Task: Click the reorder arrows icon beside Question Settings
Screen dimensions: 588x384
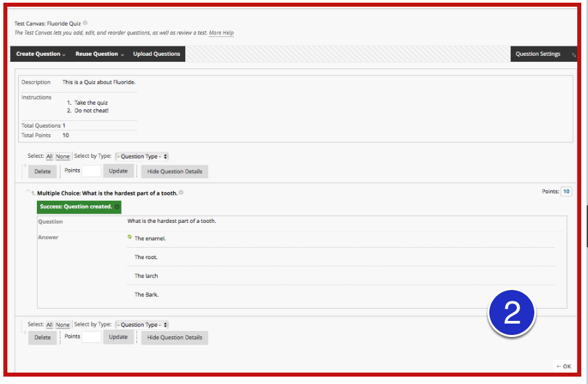Action: (x=573, y=55)
